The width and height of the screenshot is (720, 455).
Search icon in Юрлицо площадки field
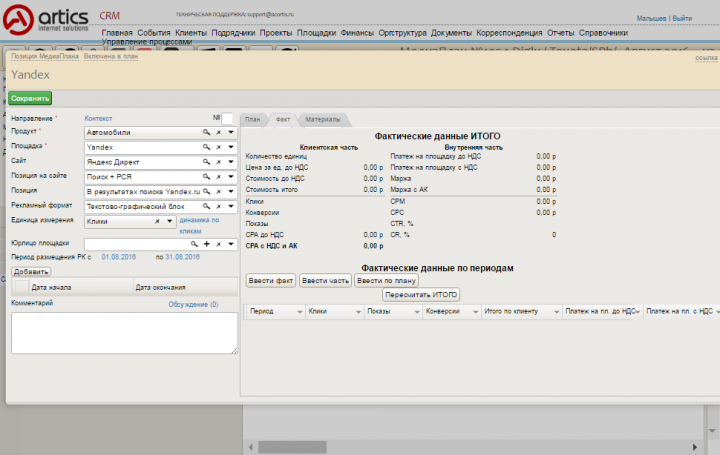[x=194, y=244]
